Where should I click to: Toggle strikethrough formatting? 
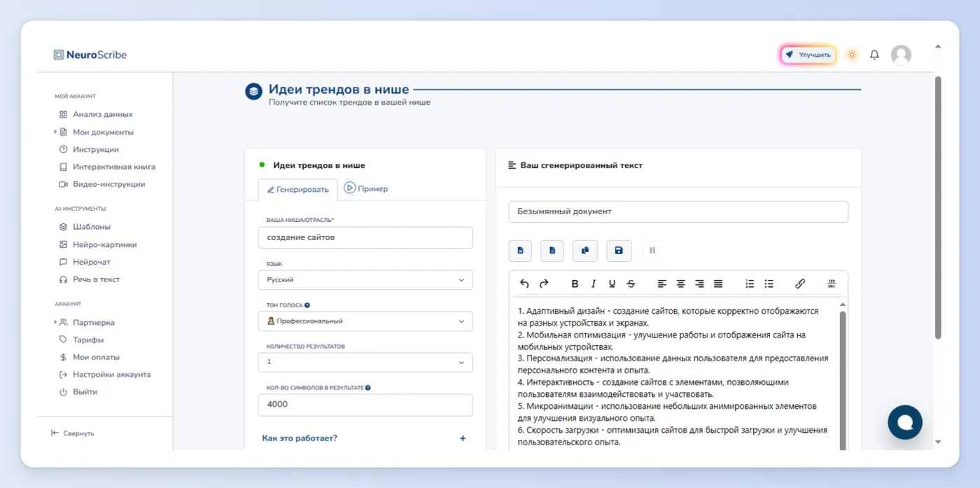point(631,284)
